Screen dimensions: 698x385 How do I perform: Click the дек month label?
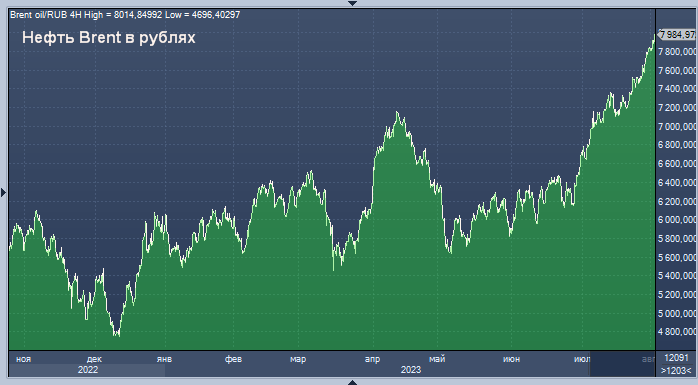click(94, 359)
